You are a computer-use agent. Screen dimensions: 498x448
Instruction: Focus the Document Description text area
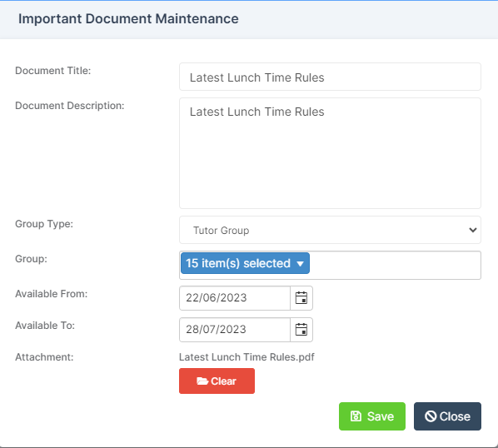(330, 153)
